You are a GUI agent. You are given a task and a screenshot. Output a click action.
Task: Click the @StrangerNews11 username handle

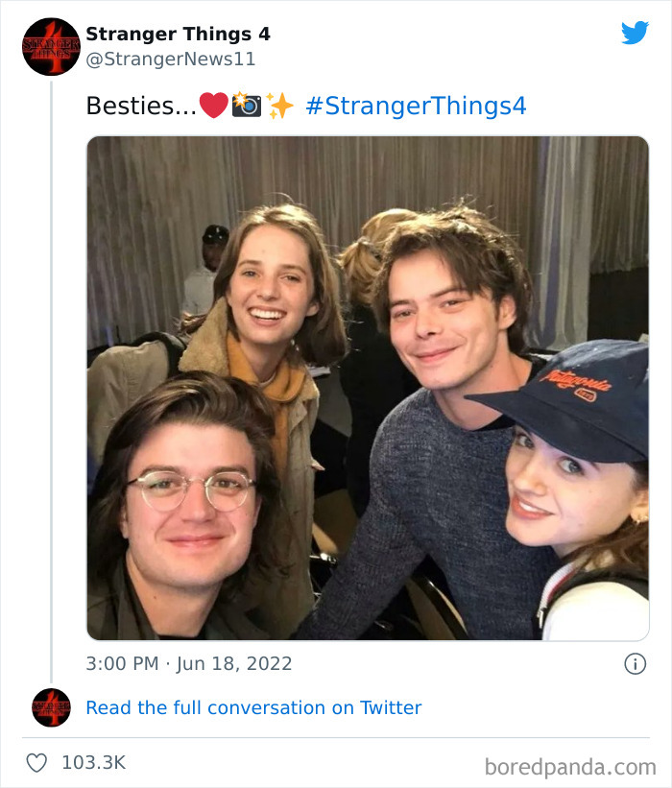[168, 59]
